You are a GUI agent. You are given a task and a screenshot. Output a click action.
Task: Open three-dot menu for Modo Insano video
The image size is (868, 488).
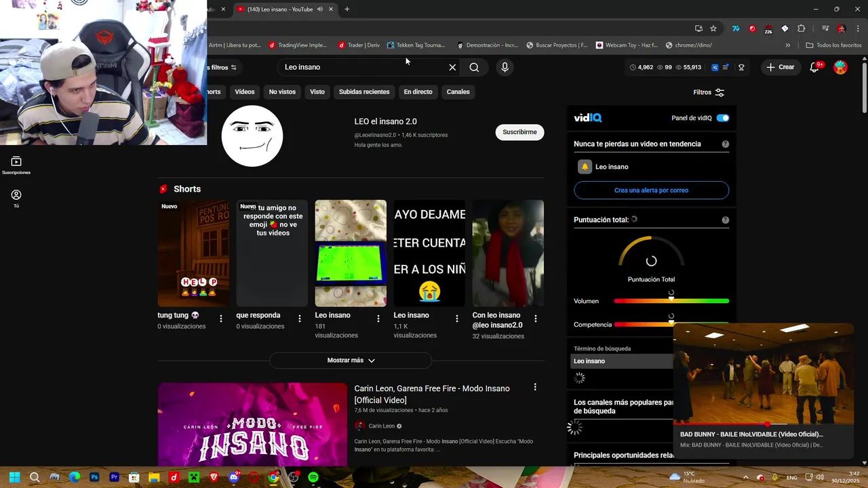coord(535,387)
